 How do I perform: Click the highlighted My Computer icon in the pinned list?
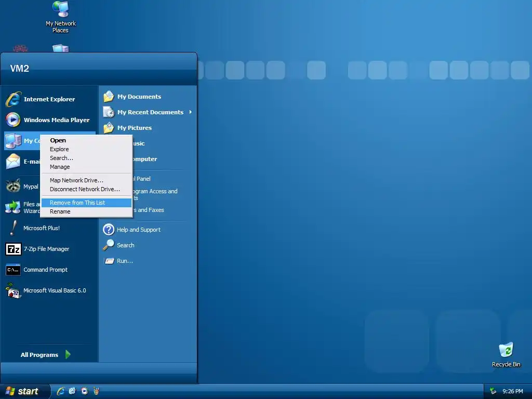(13, 141)
